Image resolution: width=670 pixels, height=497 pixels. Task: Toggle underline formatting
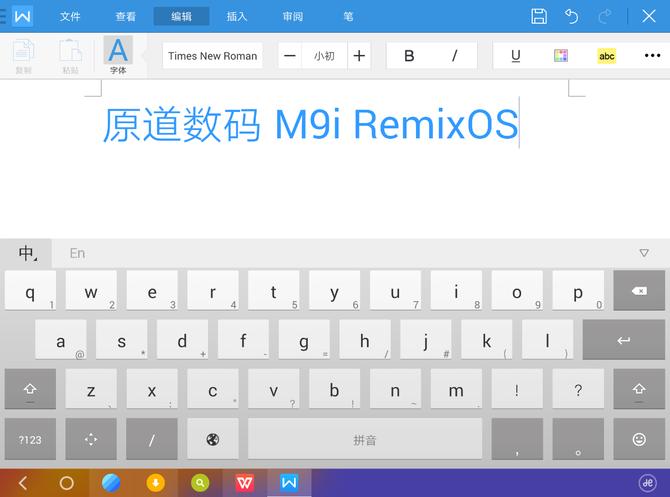(x=516, y=56)
